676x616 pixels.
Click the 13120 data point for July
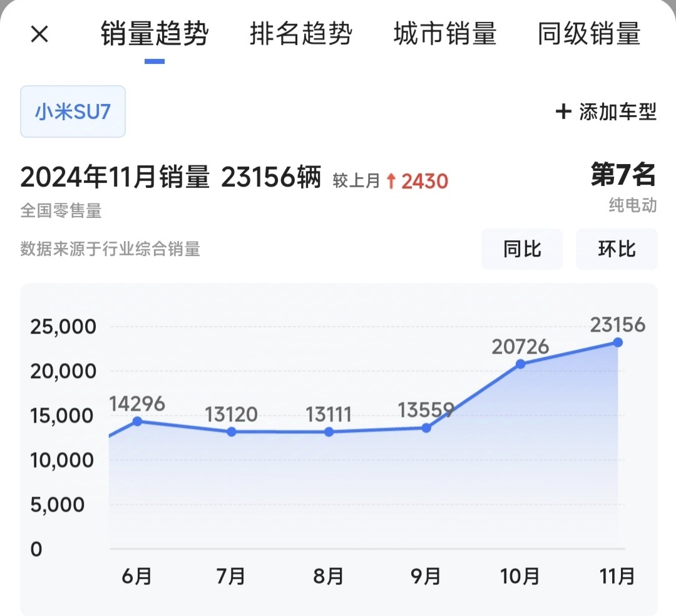232,431
